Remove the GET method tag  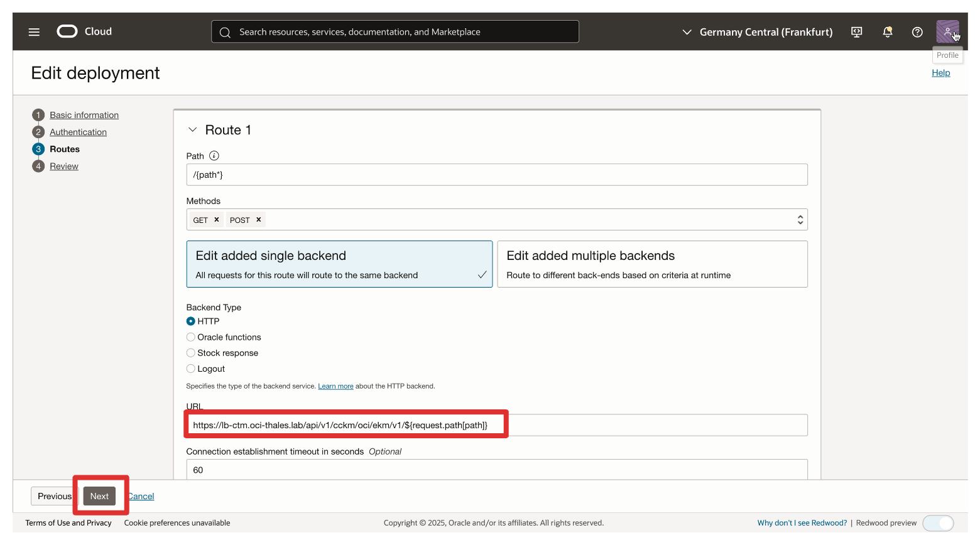coord(217,220)
